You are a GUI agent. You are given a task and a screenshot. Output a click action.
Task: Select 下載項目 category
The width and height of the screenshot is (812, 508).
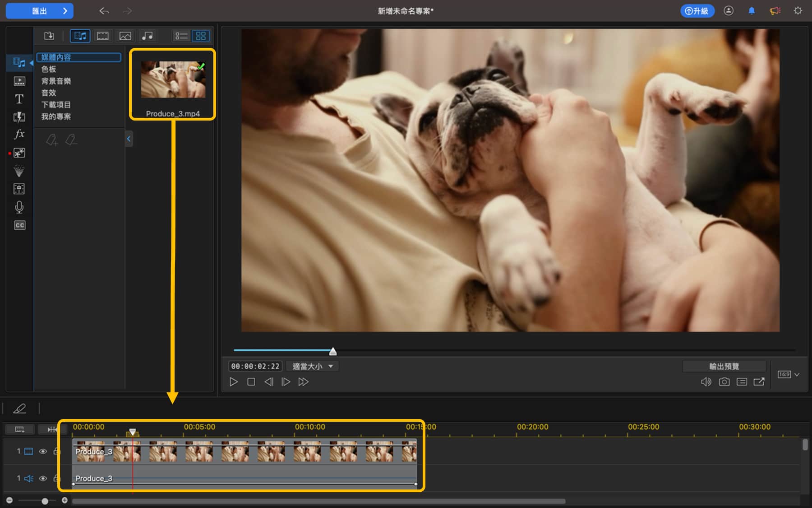click(x=56, y=105)
